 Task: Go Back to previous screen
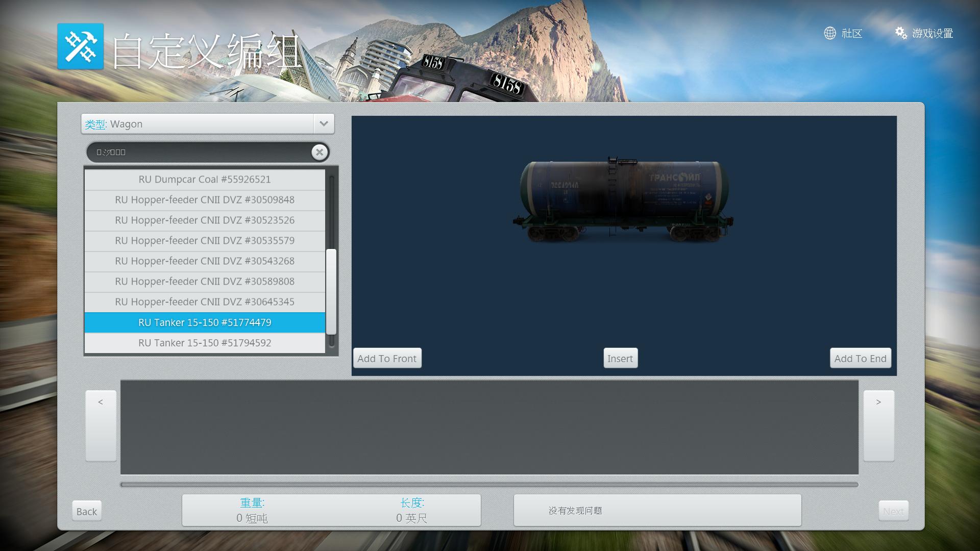(x=86, y=511)
